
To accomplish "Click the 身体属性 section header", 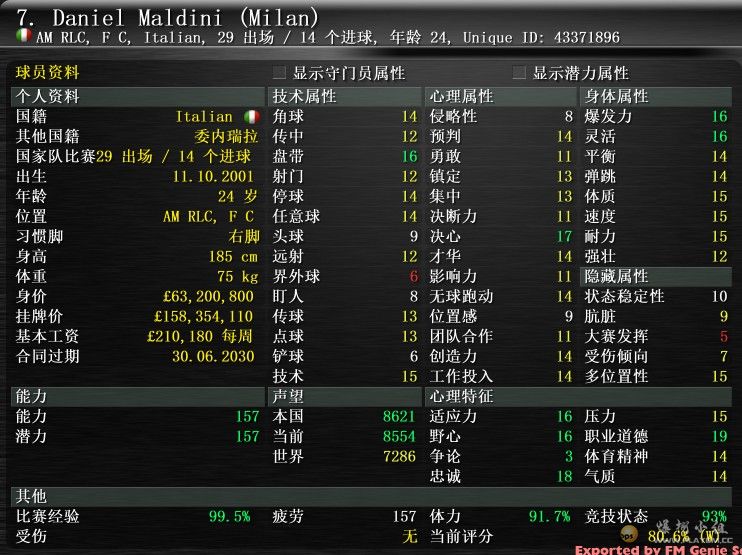I will click(x=656, y=97).
